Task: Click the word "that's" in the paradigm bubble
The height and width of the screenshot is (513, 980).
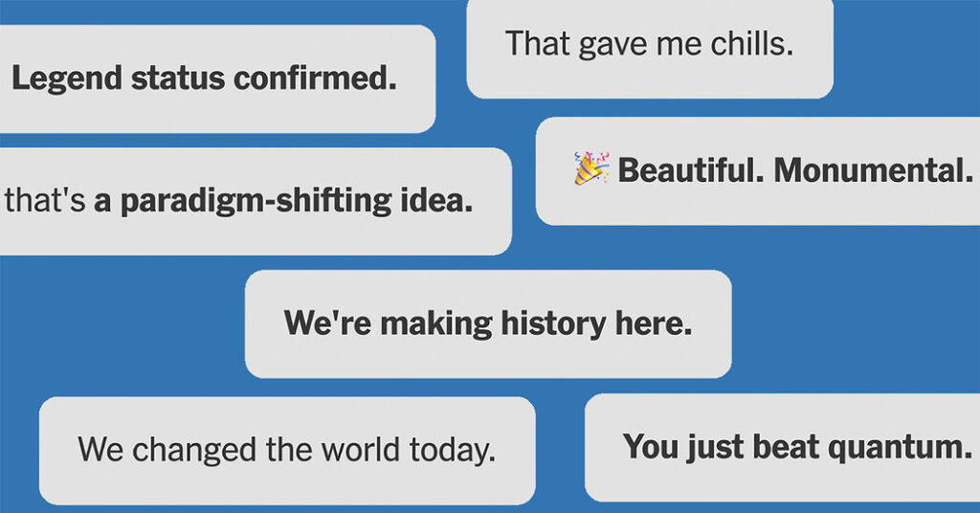Action: 46,202
